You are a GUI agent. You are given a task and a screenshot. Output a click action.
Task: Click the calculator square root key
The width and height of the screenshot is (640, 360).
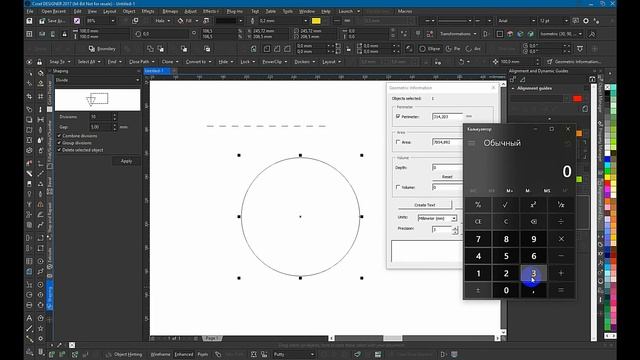coord(506,204)
